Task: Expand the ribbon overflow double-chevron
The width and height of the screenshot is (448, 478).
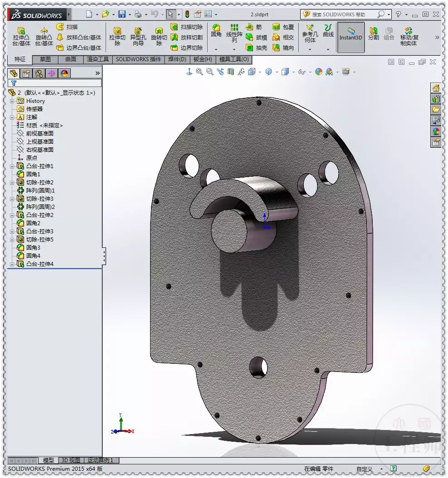Action: tap(437, 37)
